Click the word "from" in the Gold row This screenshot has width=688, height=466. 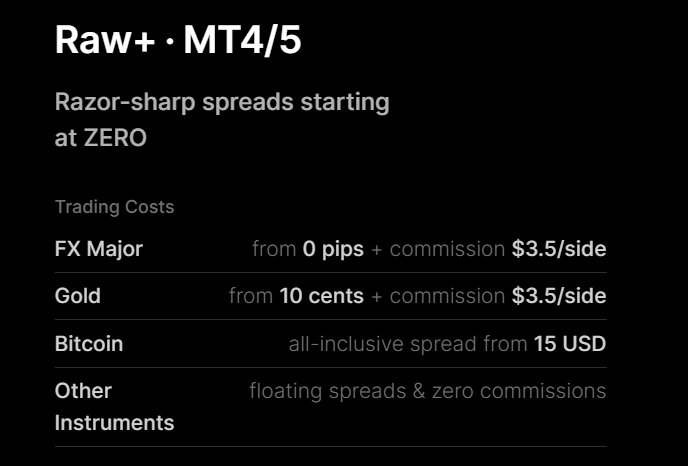pyautogui.click(x=250, y=296)
